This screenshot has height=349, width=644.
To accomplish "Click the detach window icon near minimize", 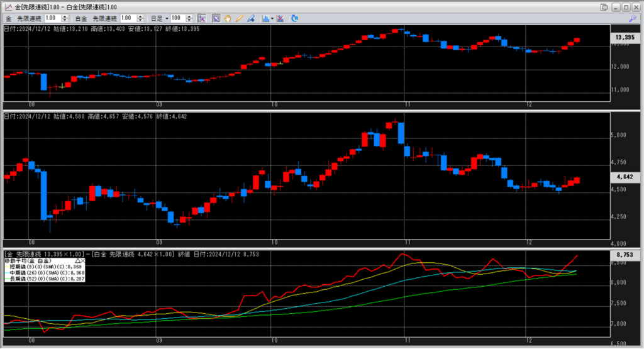I will click(604, 6).
